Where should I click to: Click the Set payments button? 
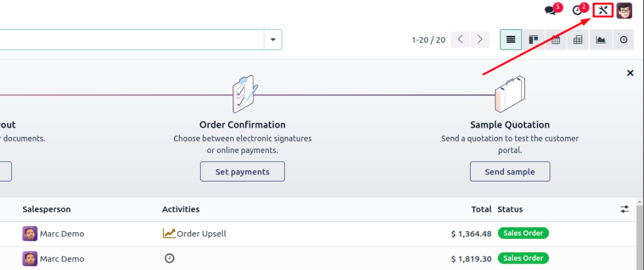tap(242, 172)
